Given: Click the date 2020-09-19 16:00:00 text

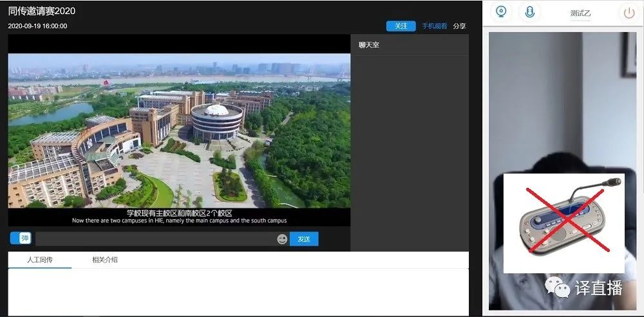Looking at the screenshot, I should 37,26.
